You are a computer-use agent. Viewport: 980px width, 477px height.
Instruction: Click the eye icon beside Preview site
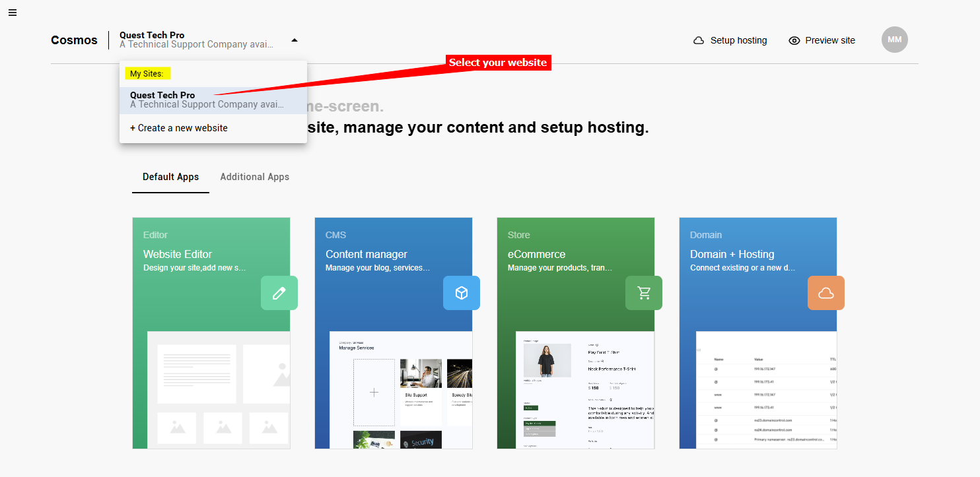click(794, 40)
